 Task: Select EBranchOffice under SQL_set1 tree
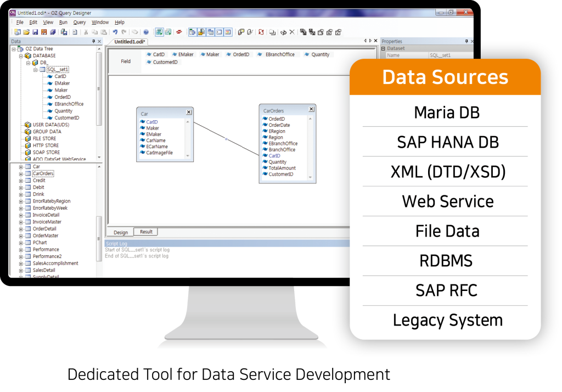click(69, 104)
